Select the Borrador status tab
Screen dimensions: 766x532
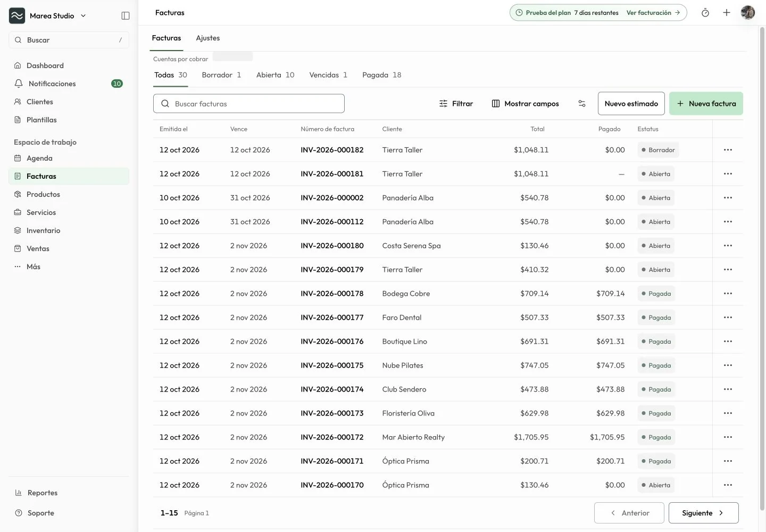pyautogui.click(x=221, y=75)
